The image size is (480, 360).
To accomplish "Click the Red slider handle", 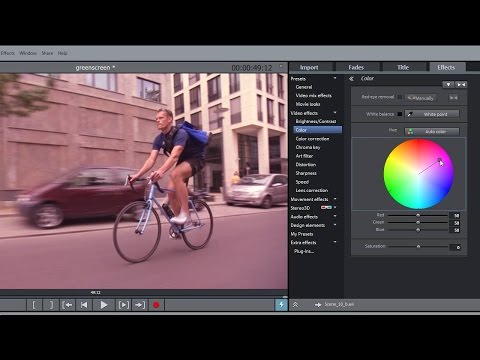I will pyautogui.click(x=418, y=215).
